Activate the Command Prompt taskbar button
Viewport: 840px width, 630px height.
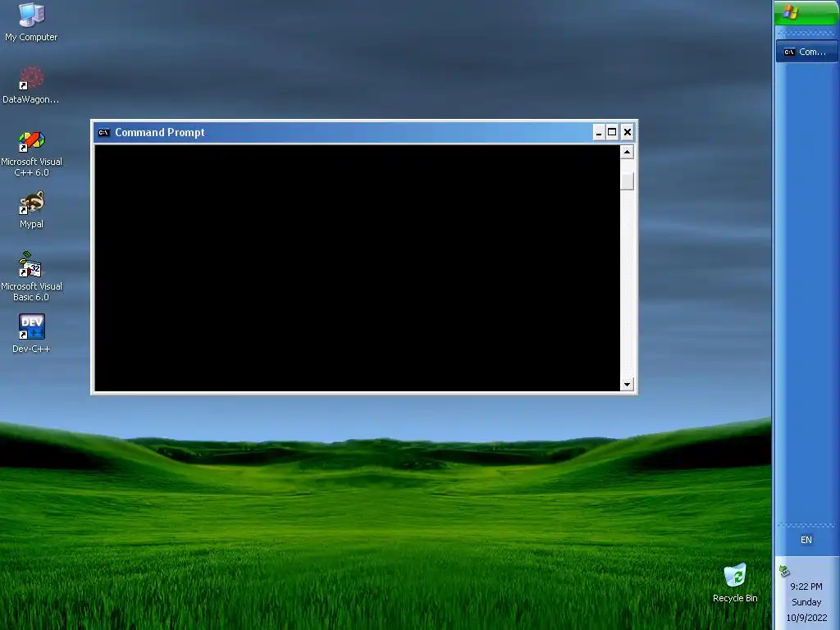pos(806,52)
